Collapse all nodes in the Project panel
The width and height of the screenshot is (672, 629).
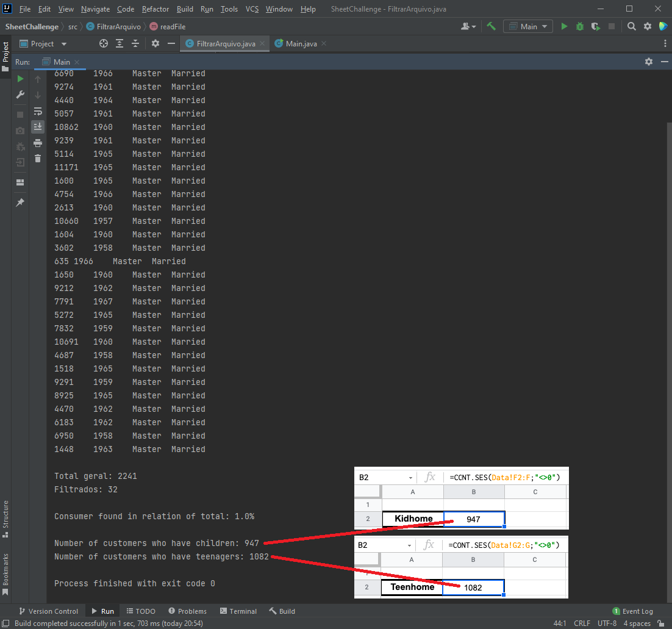tap(137, 43)
